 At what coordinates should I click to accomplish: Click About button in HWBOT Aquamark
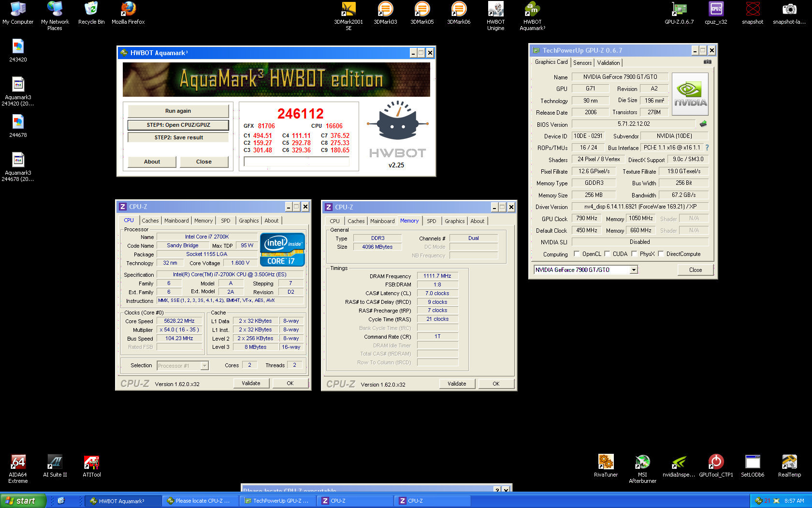(x=152, y=162)
